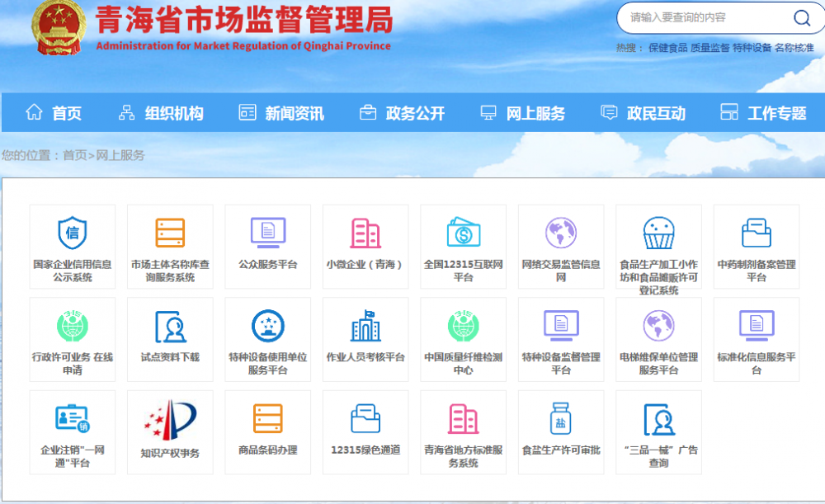Click the 市场主体名称库查询服务系统 icon

[x=170, y=233]
